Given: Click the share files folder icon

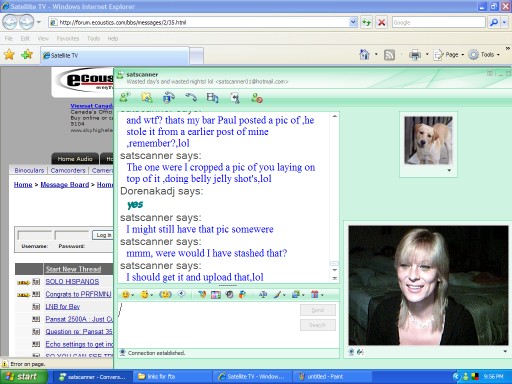Looking at the screenshot, I should pyautogui.click(x=147, y=97).
